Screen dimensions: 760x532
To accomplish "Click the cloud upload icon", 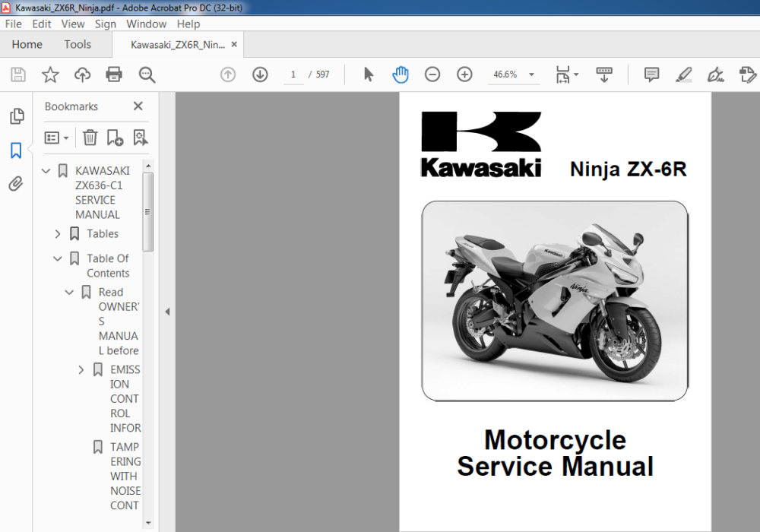I will pyautogui.click(x=82, y=74).
